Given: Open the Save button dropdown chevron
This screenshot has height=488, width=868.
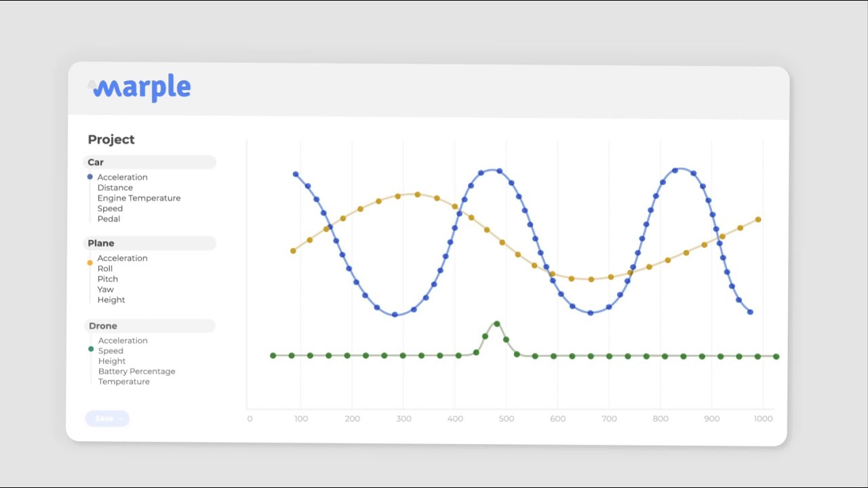Looking at the screenshot, I should click(x=121, y=419).
